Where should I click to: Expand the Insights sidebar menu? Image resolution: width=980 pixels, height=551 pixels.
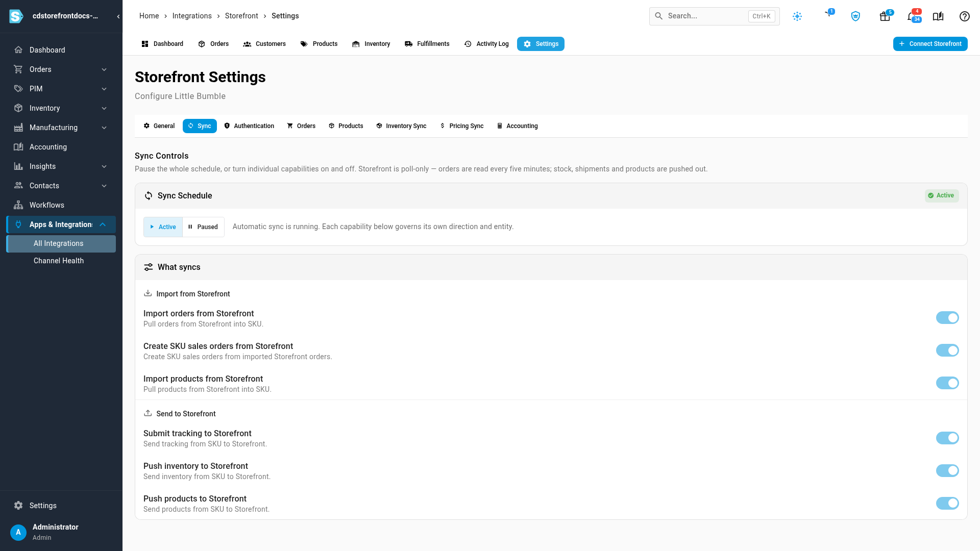pyautogui.click(x=61, y=166)
